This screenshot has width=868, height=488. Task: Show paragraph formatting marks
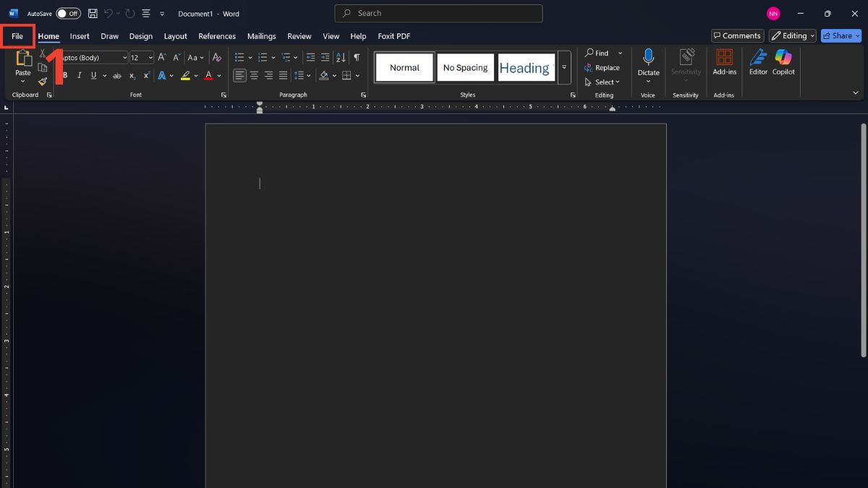[356, 57]
